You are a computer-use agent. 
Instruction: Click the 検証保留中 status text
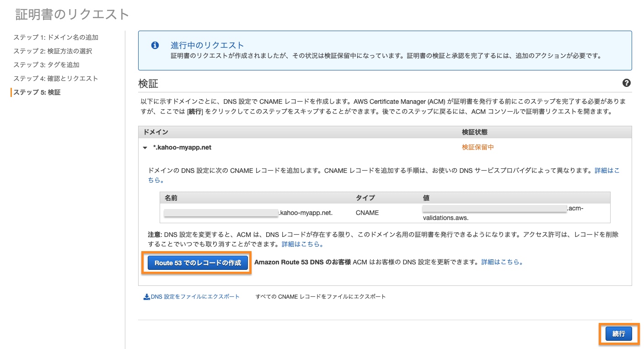(478, 147)
